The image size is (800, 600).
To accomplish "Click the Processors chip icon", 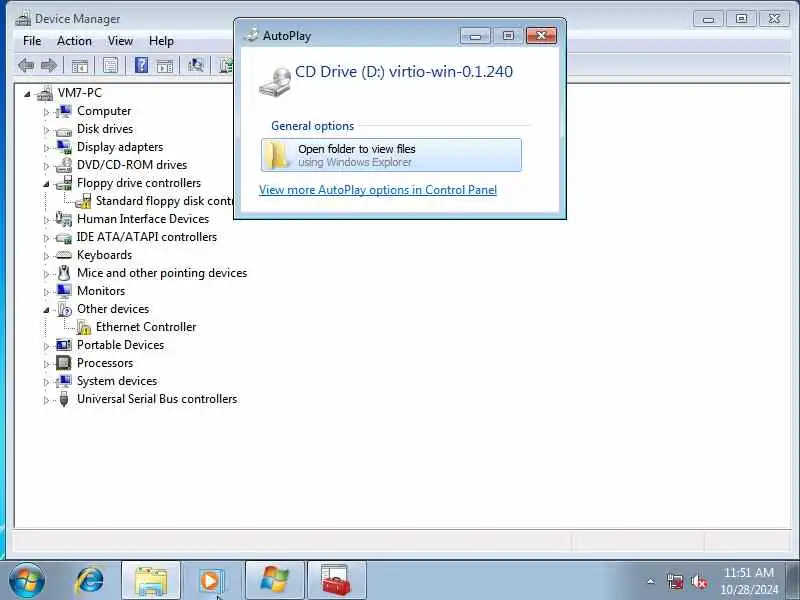I will tap(64, 363).
